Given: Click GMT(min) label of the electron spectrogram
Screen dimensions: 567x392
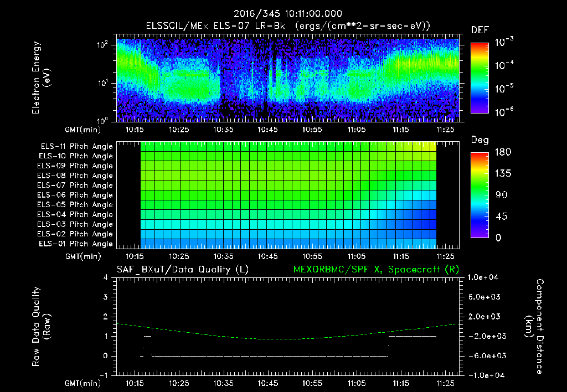Looking at the screenshot, I should coord(83,130).
